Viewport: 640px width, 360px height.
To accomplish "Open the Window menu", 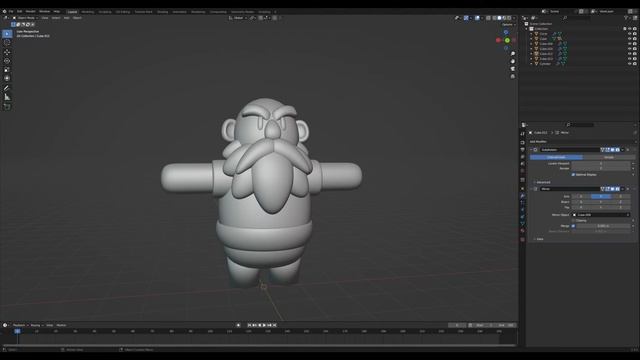I will [44, 11].
